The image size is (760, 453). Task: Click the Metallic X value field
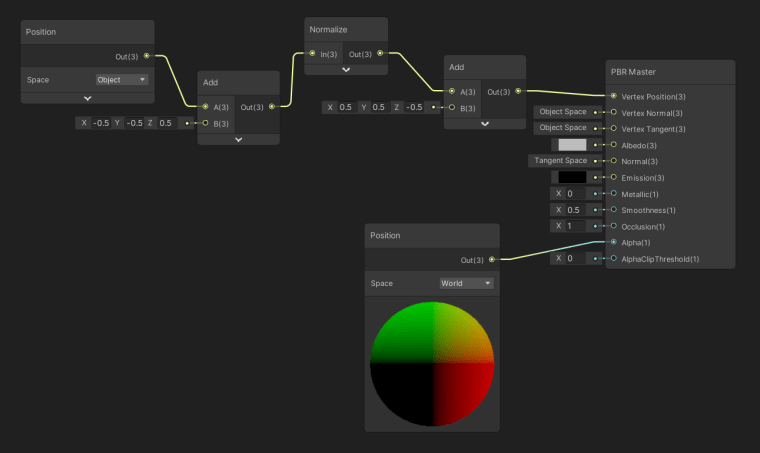click(576, 194)
